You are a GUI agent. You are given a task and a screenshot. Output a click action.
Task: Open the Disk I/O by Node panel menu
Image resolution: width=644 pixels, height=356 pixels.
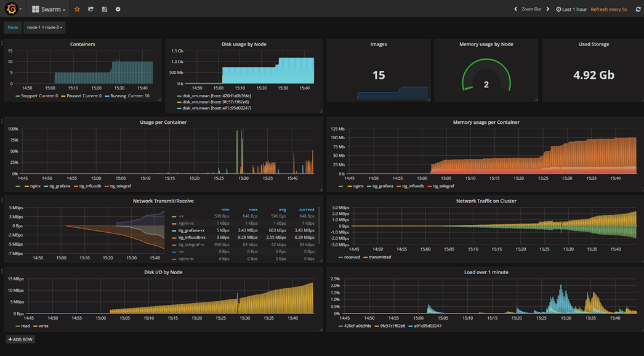point(163,272)
